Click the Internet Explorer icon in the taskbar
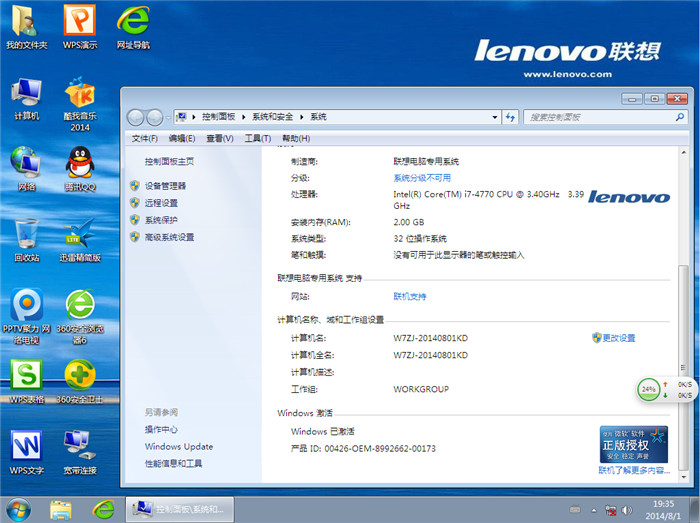This screenshot has height=523, width=700. click(x=99, y=509)
